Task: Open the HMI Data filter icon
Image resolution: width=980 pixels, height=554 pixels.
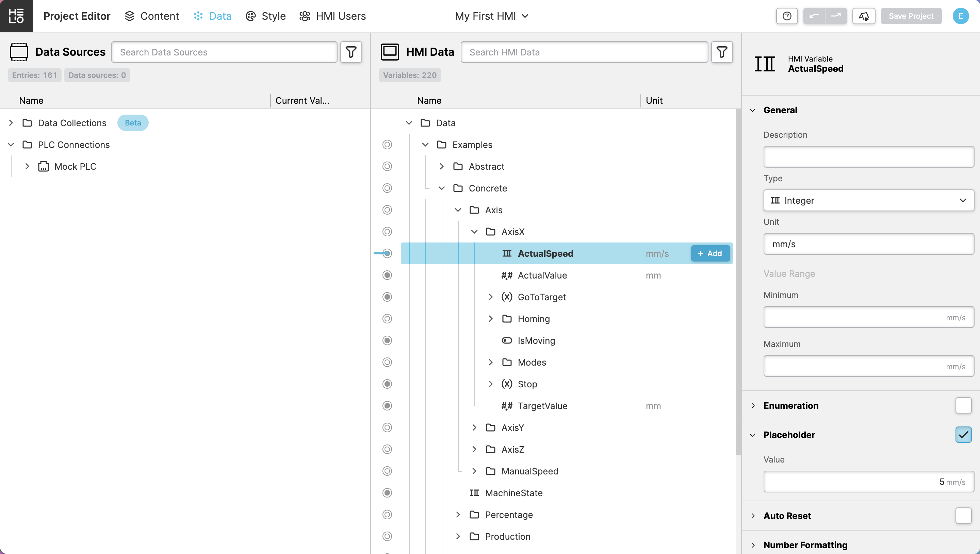Action: pyautogui.click(x=722, y=52)
